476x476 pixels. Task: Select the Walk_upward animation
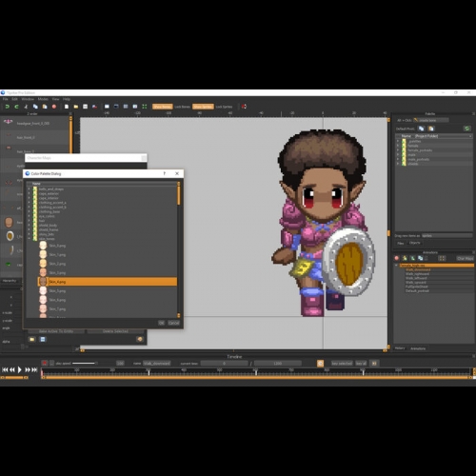click(x=416, y=283)
